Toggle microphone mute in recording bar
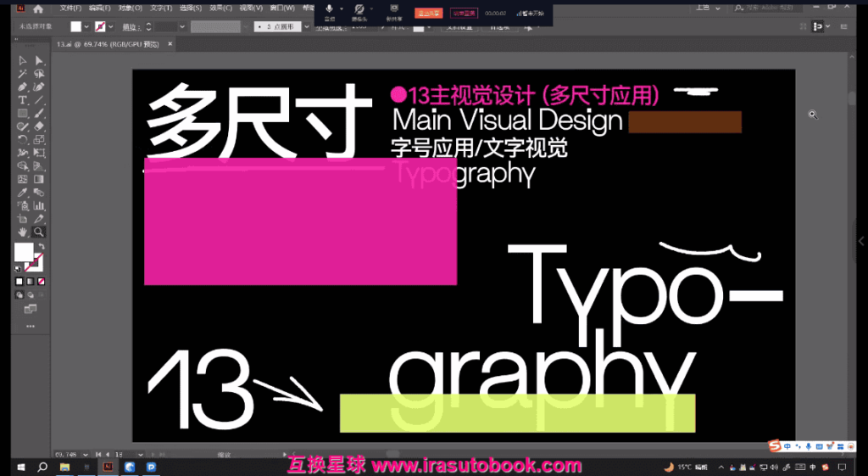Viewport: 868px width, 476px height. coord(329,9)
